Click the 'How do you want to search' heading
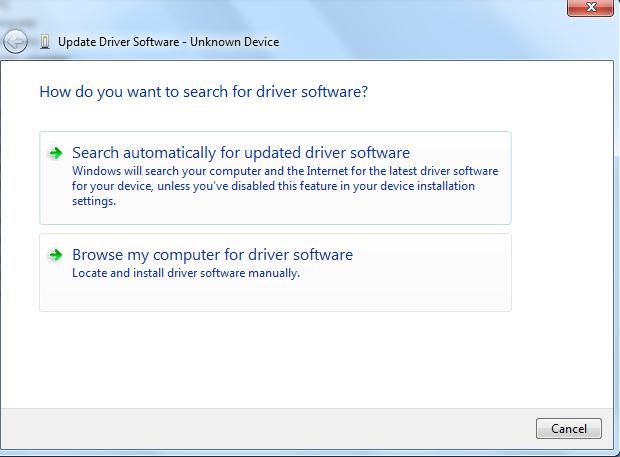The image size is (620, 457). click(x=203, y=91)
